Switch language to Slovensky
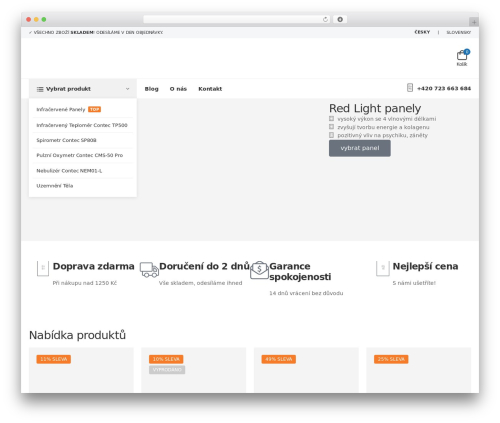The image size is (500, 423). [x=459, y=32]
